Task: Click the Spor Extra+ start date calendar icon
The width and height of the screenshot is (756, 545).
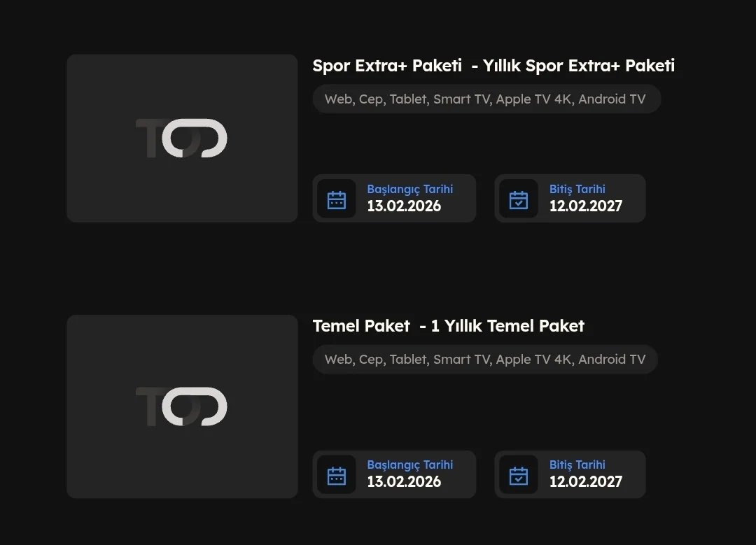Action: 337,199
